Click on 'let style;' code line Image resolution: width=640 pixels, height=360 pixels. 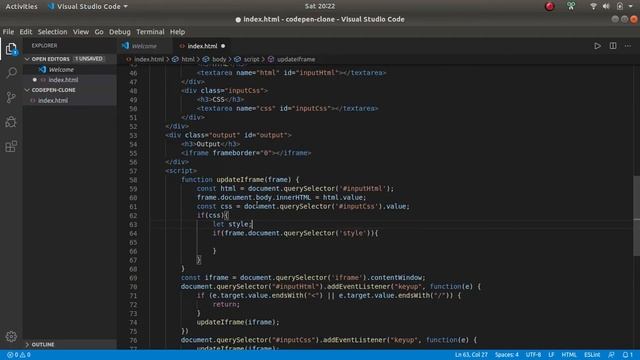(x=232, y=224)
